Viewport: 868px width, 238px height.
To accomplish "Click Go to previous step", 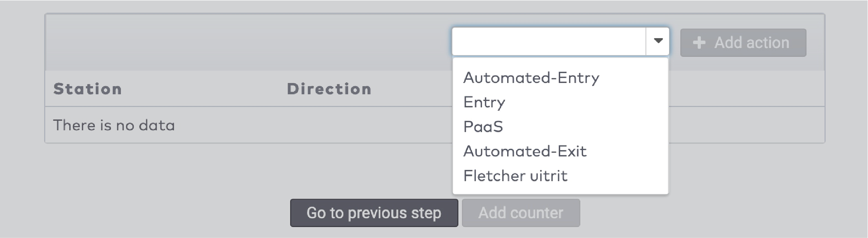I will click(x=374, y=213).
